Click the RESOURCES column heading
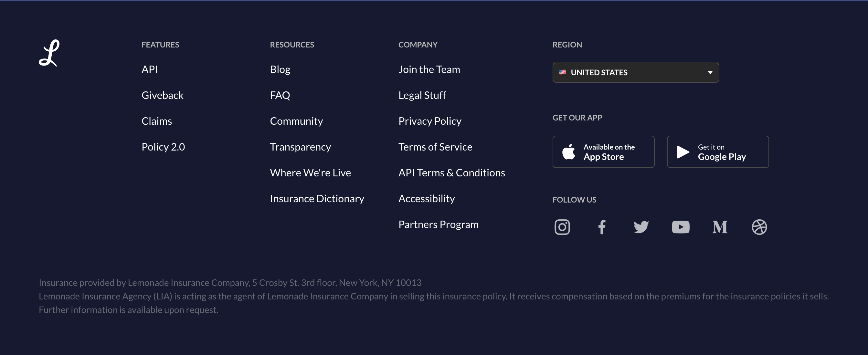This screenshot has width=868, height=355. coord(292,45)
